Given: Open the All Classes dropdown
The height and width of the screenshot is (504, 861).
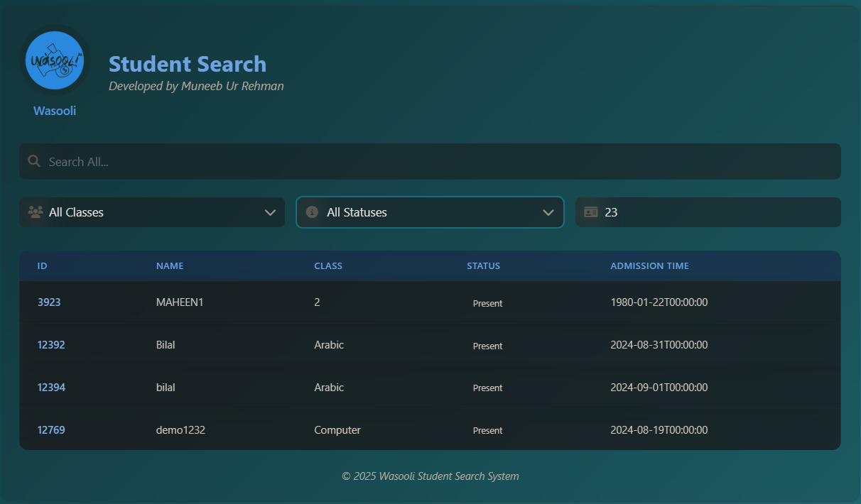Looking at the screenshot, I should [x=151, y=212].
